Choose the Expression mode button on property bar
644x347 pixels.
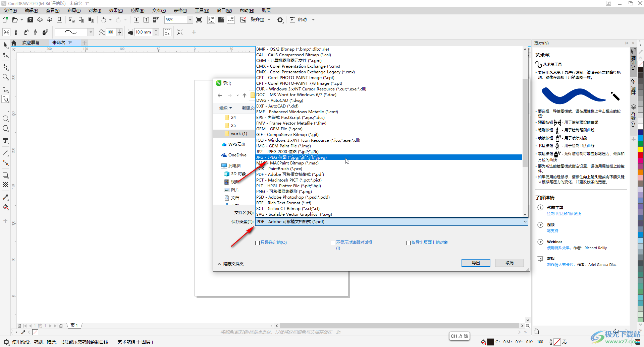(x=45, y=32)
